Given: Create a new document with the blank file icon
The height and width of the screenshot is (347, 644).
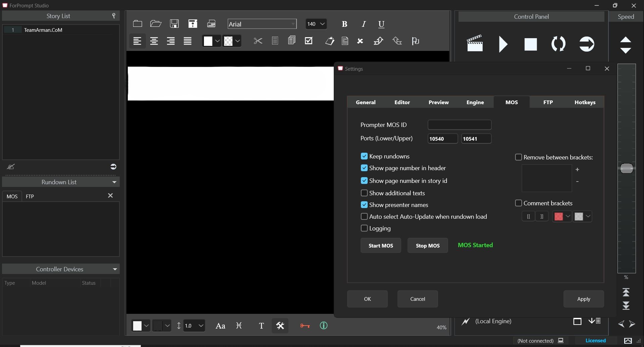Looking at the screenshot, I should pyautogui.click(x=138, y=24).
